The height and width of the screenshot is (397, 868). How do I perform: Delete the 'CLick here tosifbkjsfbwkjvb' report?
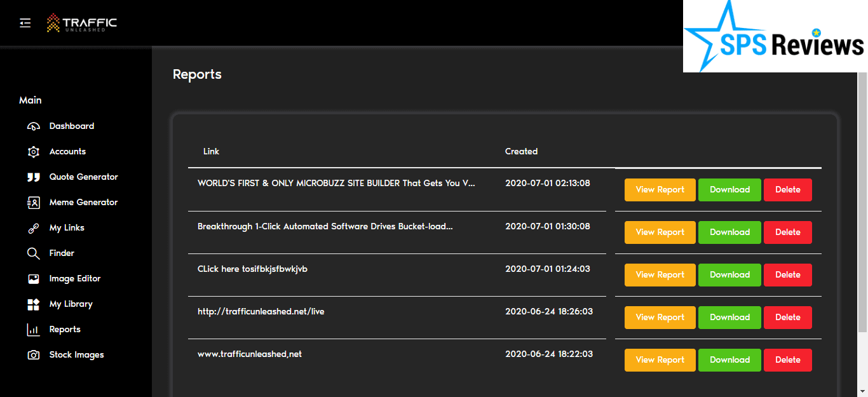click(787, 275)
